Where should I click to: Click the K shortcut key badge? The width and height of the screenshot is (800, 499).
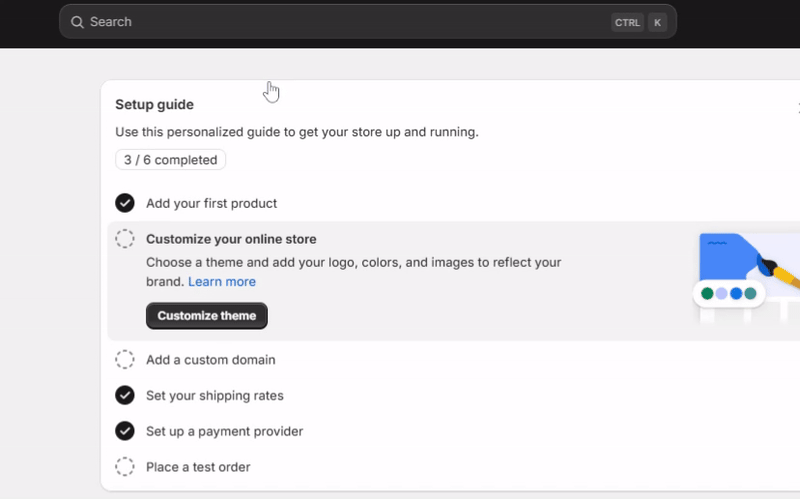pos(657,22)
